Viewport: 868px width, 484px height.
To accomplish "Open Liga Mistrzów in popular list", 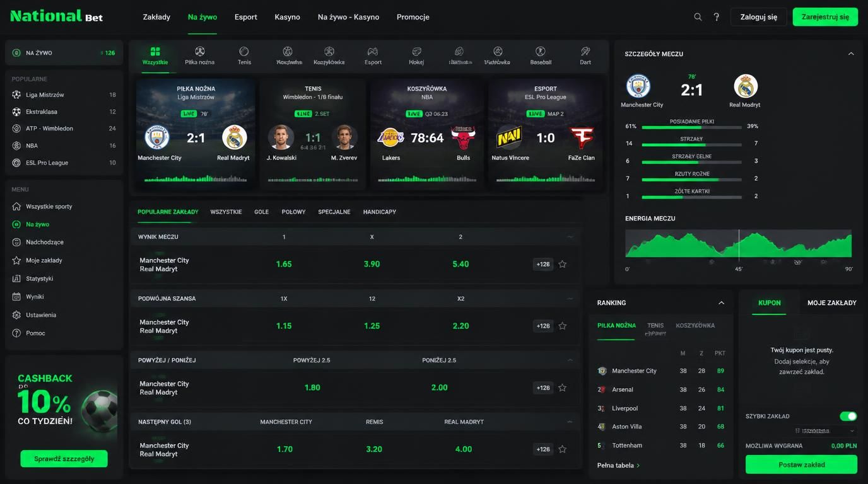I will coord(64,95).
